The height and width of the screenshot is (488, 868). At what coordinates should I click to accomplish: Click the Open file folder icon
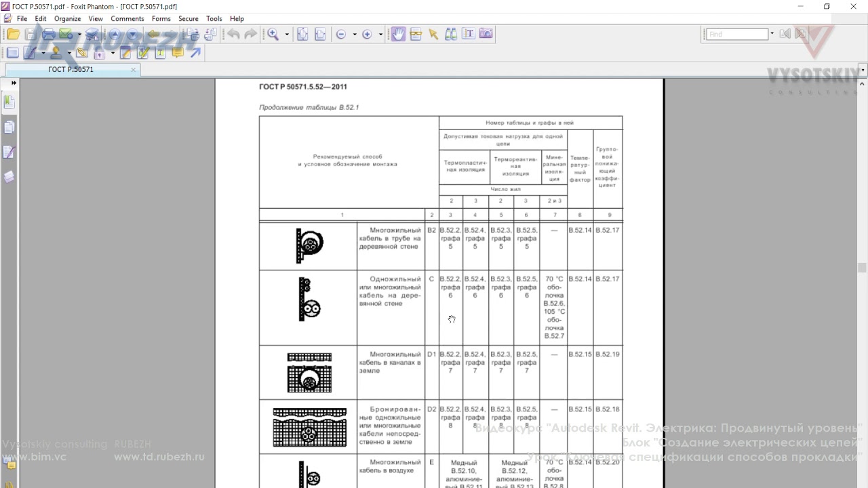click(x=13, y=34)
